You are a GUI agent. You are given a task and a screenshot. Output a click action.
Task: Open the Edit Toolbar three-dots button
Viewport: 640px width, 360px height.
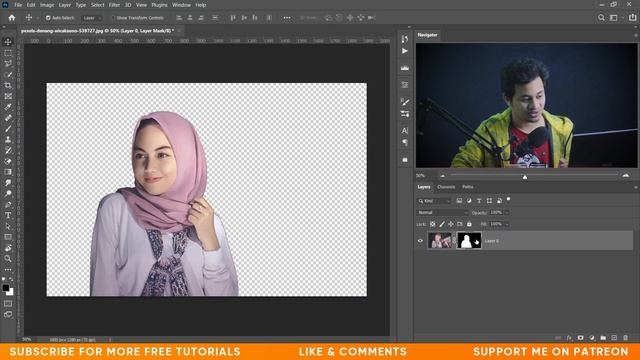(x=8, y=270)
